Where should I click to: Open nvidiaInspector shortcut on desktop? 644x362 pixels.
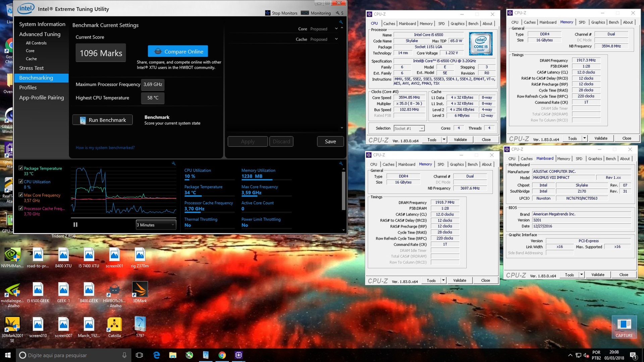click(12, 295)
